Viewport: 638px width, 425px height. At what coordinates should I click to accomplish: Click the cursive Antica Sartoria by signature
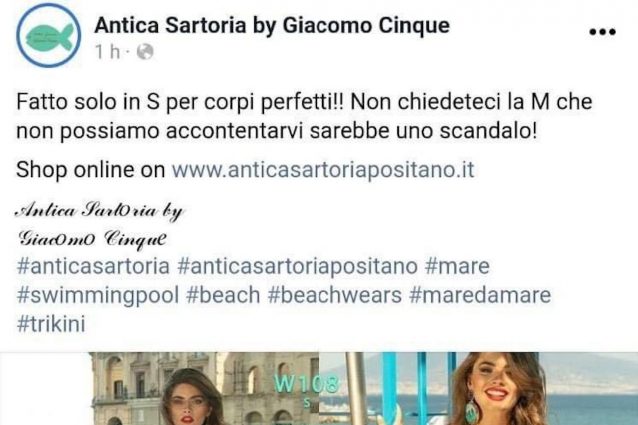click(100, 211)
